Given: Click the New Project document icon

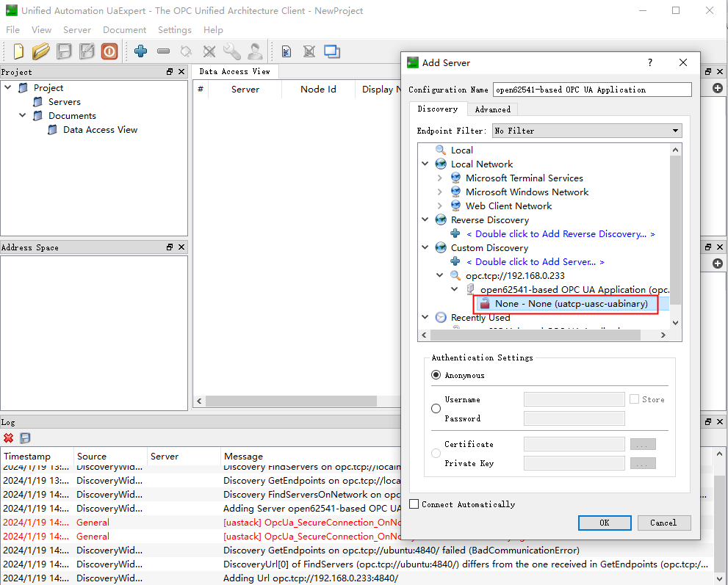Looking at the screenshot, I should 19,51.
